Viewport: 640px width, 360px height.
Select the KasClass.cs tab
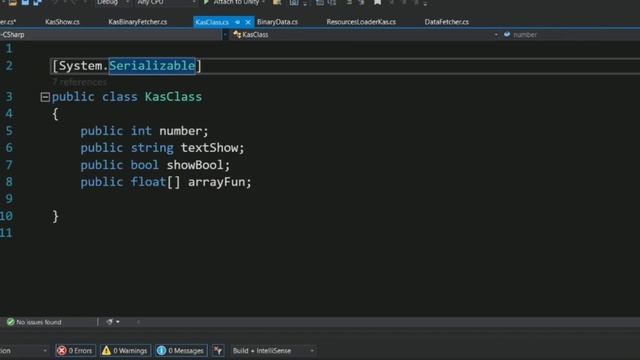(212, 22)
